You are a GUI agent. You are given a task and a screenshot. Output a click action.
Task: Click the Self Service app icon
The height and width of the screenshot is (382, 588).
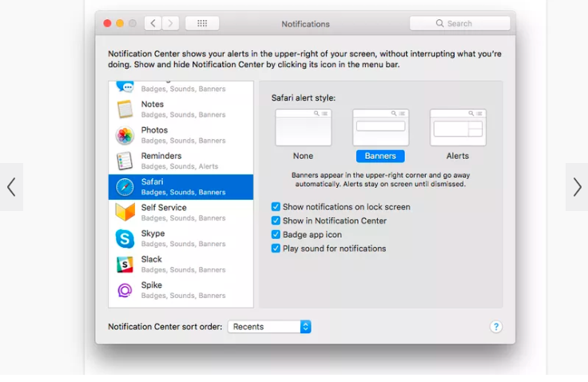(125, 213)
